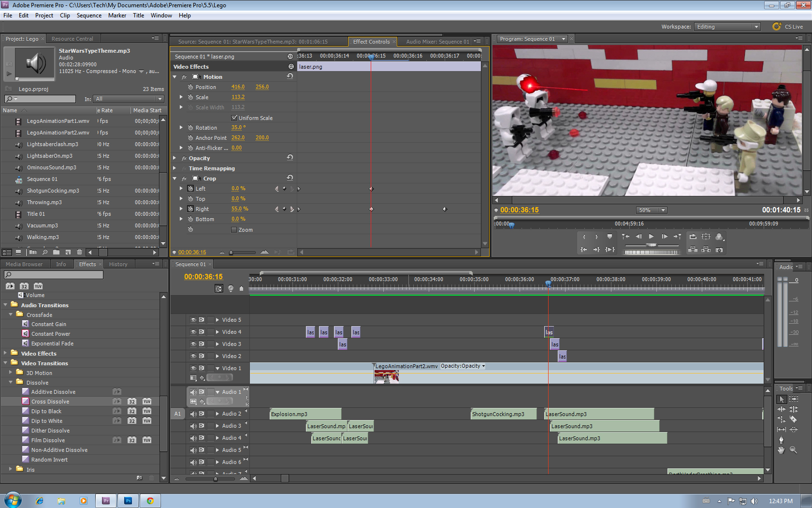Click the trash Clear icon in Project panel
The height and width of the screenshot is (508, 812).
click(80, 252)
